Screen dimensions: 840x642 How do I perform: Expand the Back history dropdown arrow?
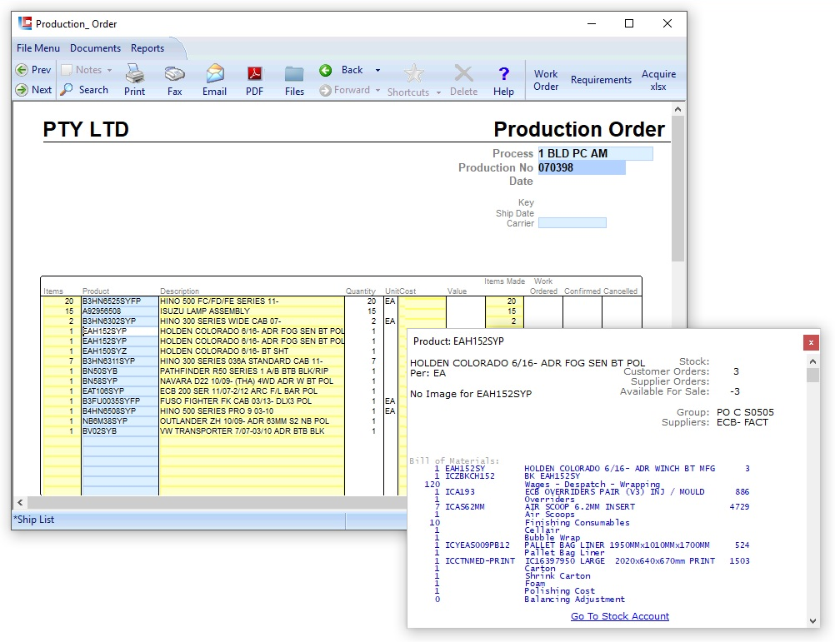click(x=377, y=71)
